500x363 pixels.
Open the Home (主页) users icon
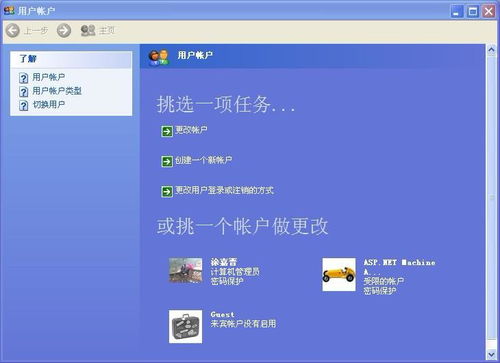[88, 31]
